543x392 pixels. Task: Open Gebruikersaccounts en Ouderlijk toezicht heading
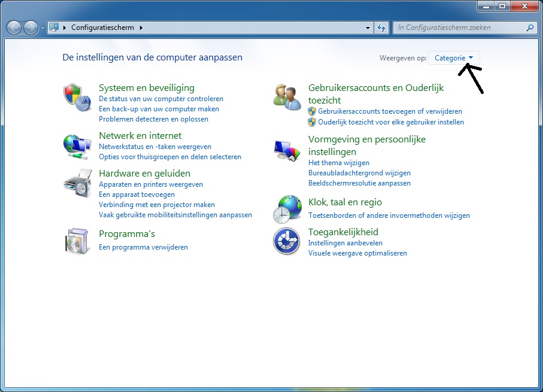coord(376,94)
